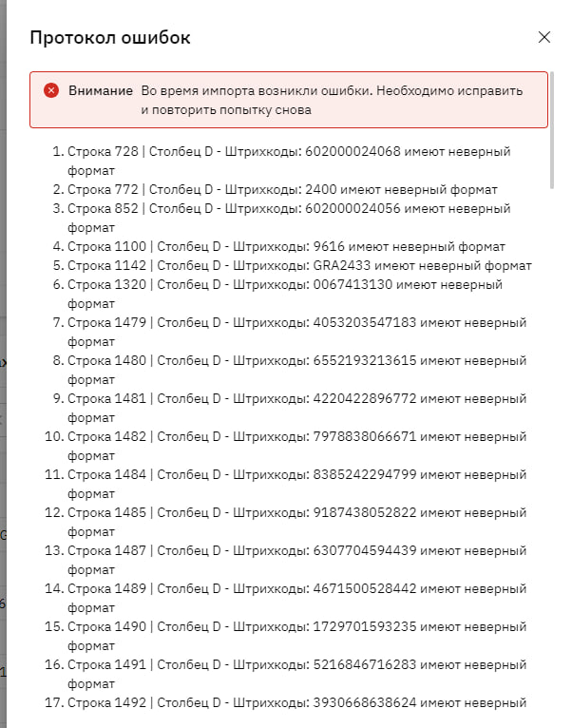
Task: Click the error with barcode 4220422896772
Action: [296, 408]
